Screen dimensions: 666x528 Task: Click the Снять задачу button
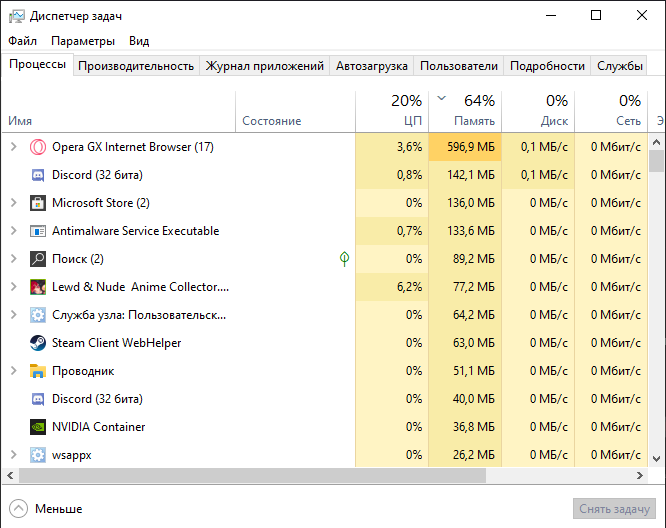tap(614, 509)
